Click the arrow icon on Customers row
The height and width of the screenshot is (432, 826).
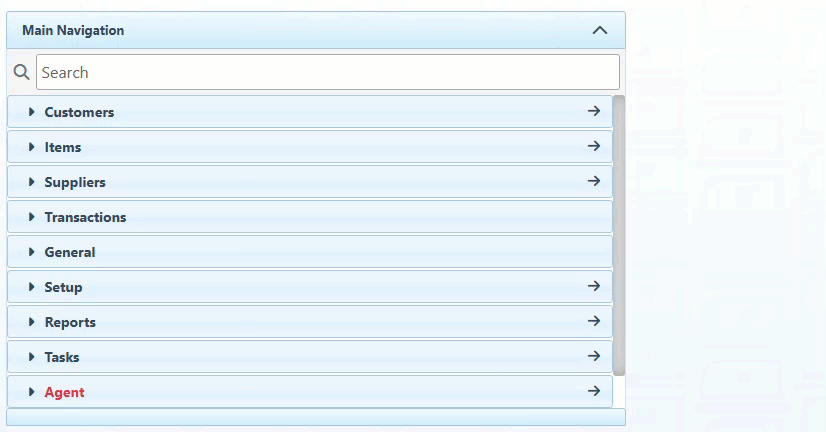point(594,111)
